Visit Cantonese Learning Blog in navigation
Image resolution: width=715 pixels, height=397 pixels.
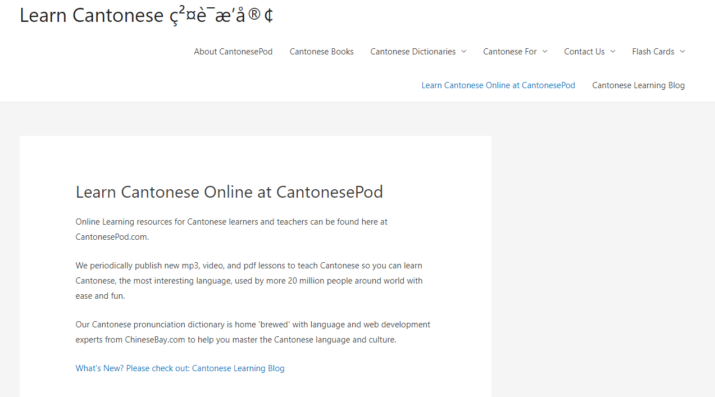point(638,85)
